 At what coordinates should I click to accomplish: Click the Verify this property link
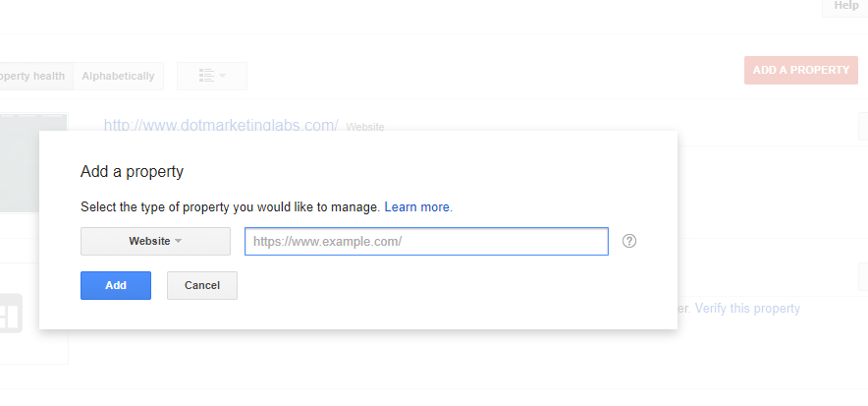pos(749,309)
